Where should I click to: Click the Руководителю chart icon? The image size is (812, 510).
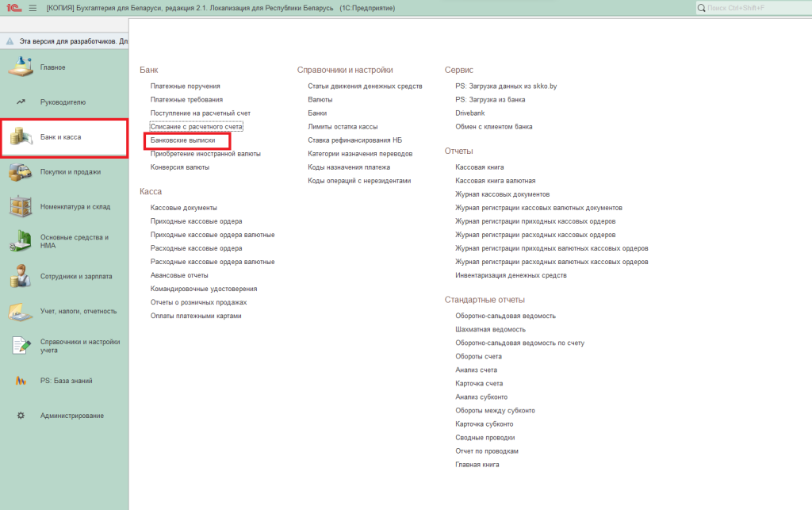[21, 102]
